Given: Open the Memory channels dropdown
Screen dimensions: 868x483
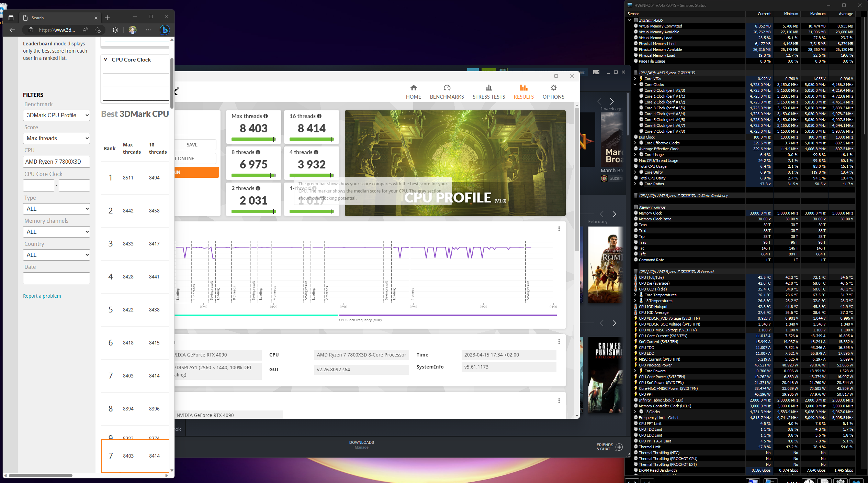Looking at the screenshot, I should [x=56, y=232].
